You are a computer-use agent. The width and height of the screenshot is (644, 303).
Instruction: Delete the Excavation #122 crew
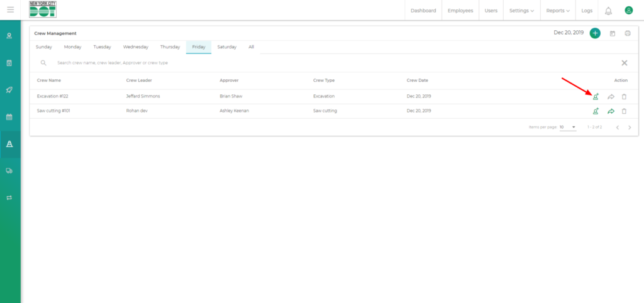(624, 96)
